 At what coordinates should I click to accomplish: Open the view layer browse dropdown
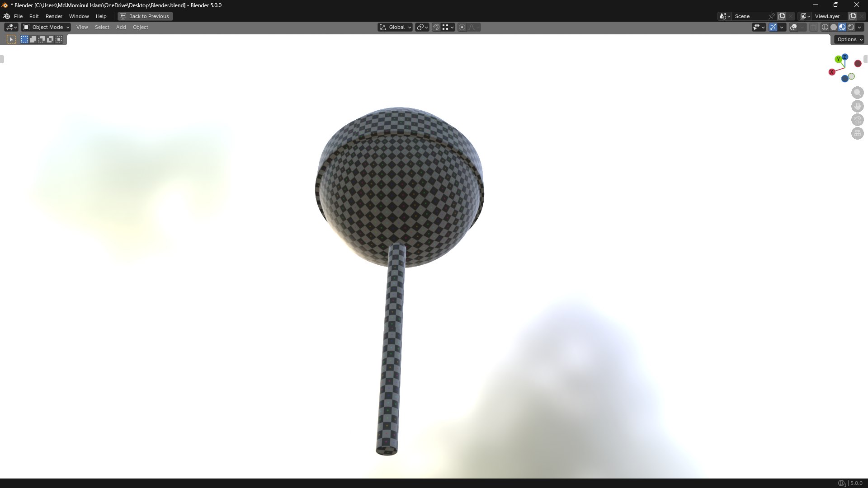(805, 16)
